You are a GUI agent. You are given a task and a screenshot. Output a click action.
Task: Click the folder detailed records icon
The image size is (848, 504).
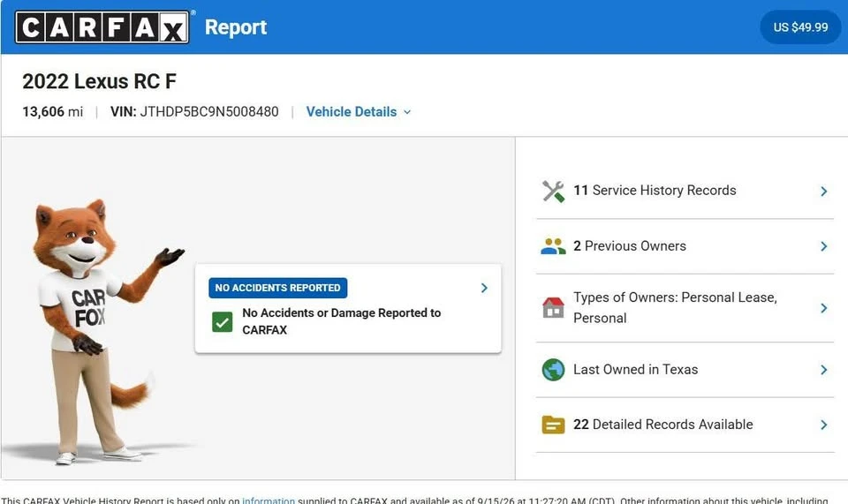553,425
